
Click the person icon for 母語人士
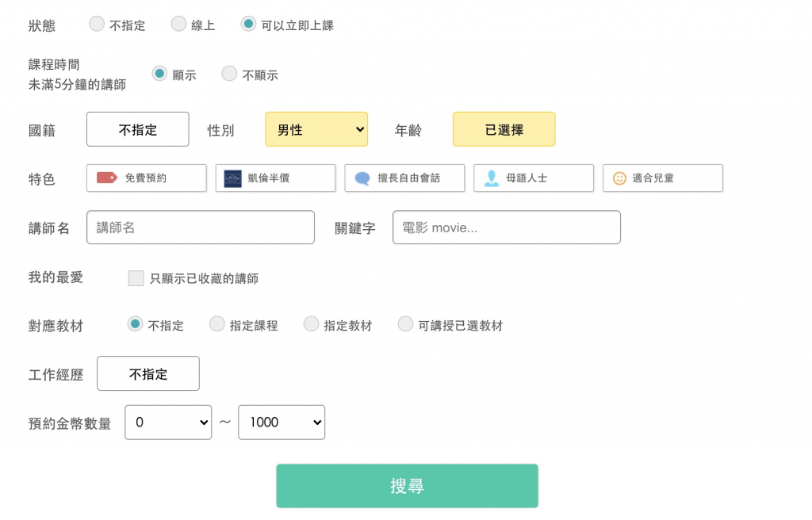tap(492, 178)
